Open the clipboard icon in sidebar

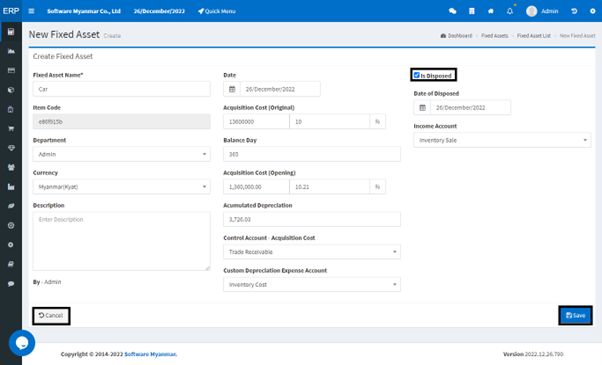click(11, 109)
